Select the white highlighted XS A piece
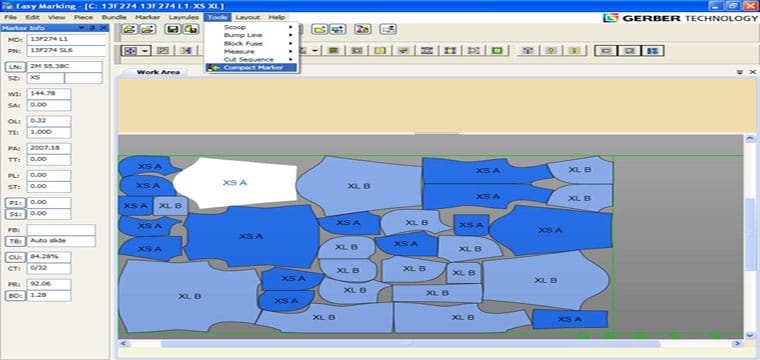760x360 pixels. point(235,183)
